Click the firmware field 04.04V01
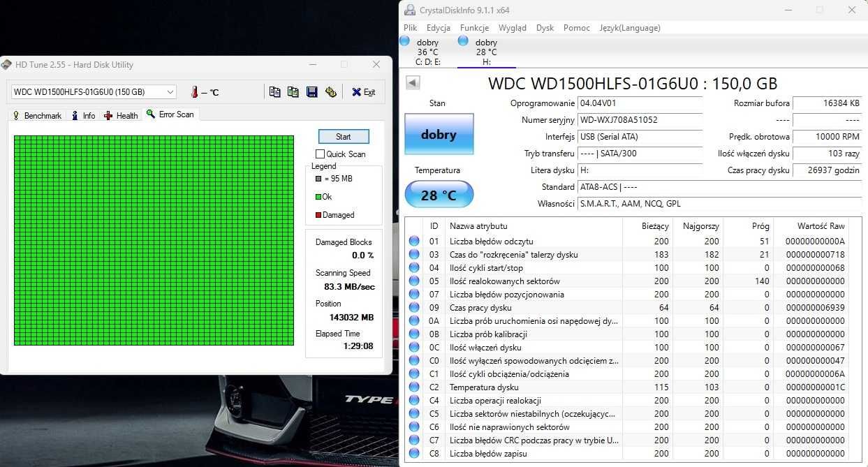The image size is (868, 467). tap(640, 103)
